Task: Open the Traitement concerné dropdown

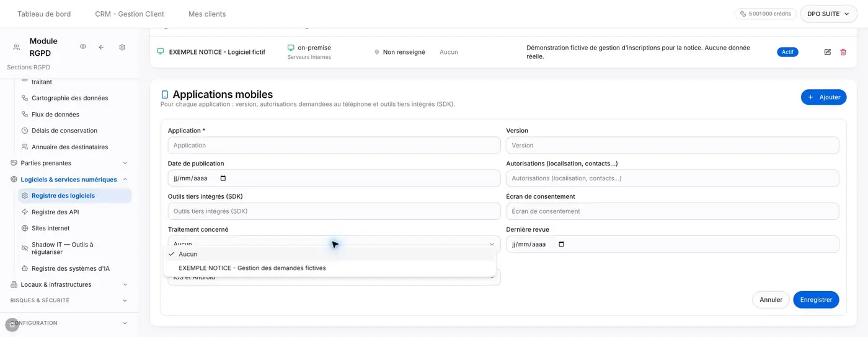Action: (334, 244)
